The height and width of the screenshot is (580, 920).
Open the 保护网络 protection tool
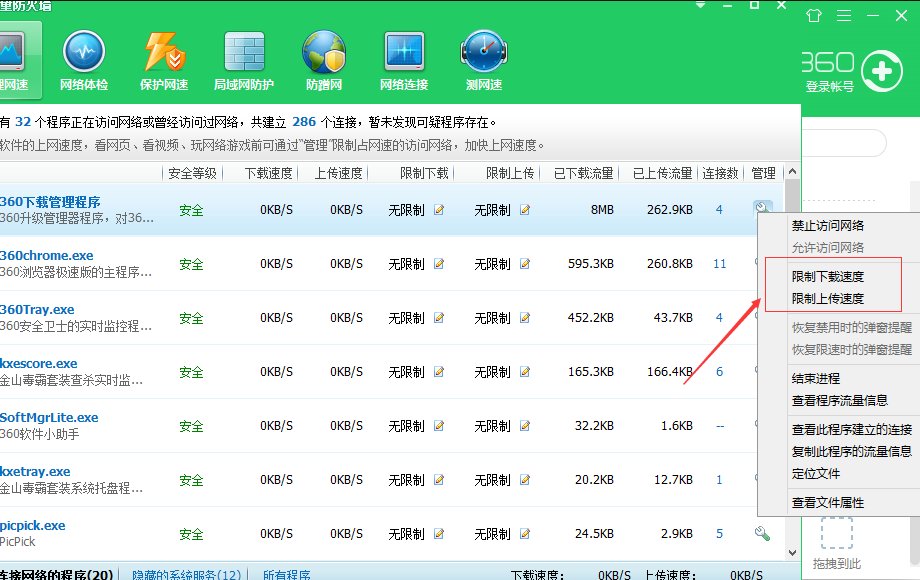[x=163, y=55]
